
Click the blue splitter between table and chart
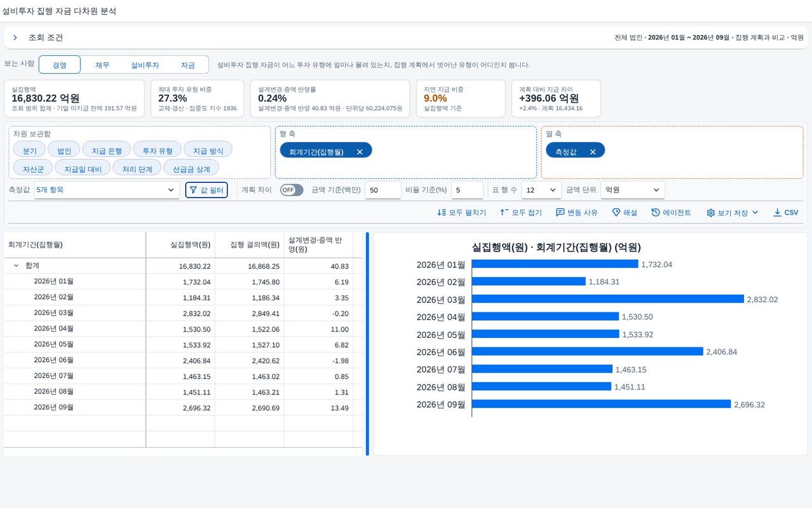coord(367,344)
